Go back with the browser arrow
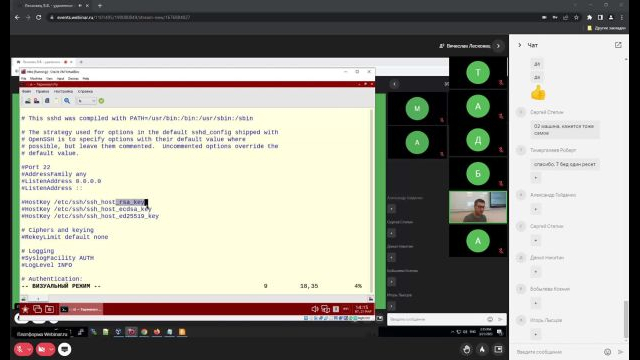The image size is (640, 360). point(17,18)
